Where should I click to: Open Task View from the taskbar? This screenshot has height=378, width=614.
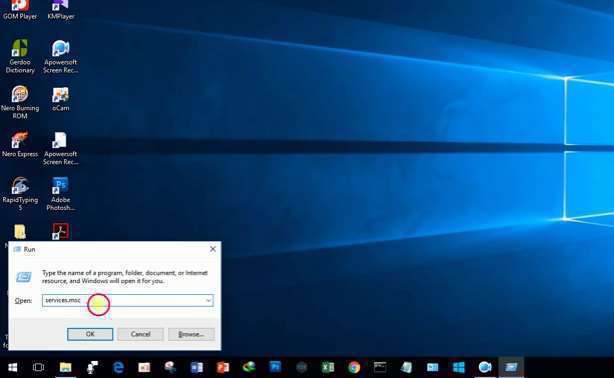(38, 367)
